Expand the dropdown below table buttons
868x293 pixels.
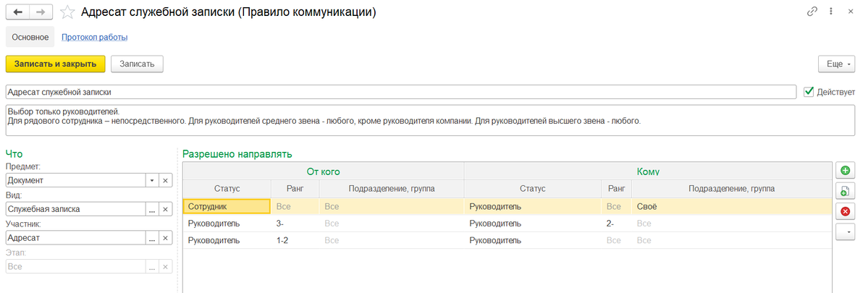coord(846,233)
